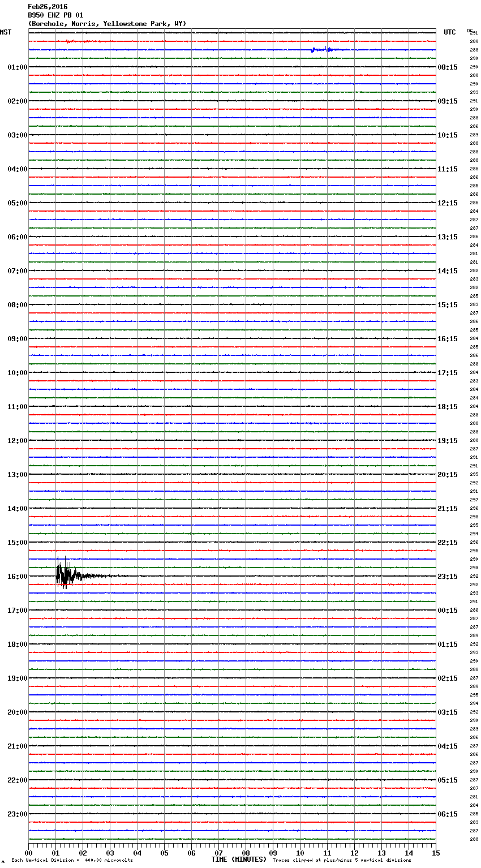481x868 pixels.
Task: Select the station code B950 EHZ PB 01
Action: tap(55, 15)
